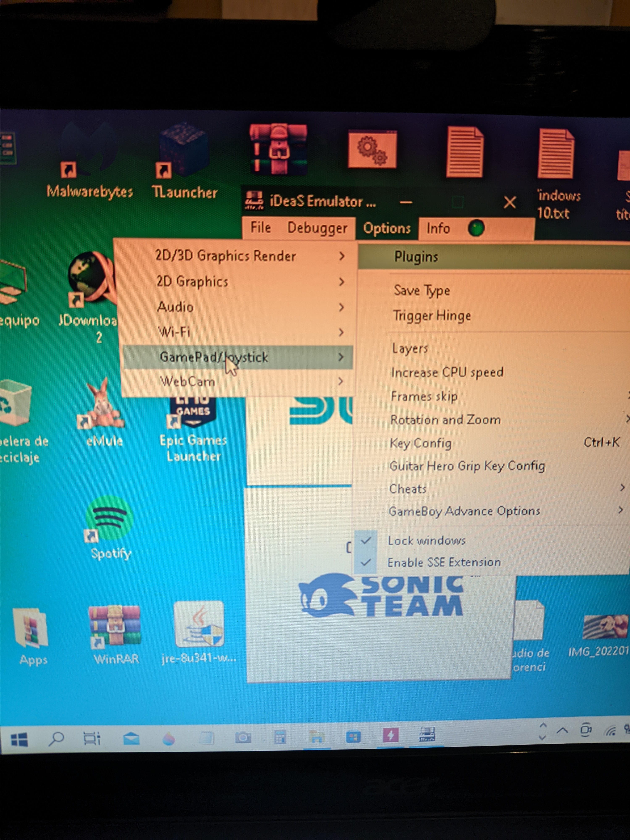Show hidden system tray icons

tap(562, 730)
